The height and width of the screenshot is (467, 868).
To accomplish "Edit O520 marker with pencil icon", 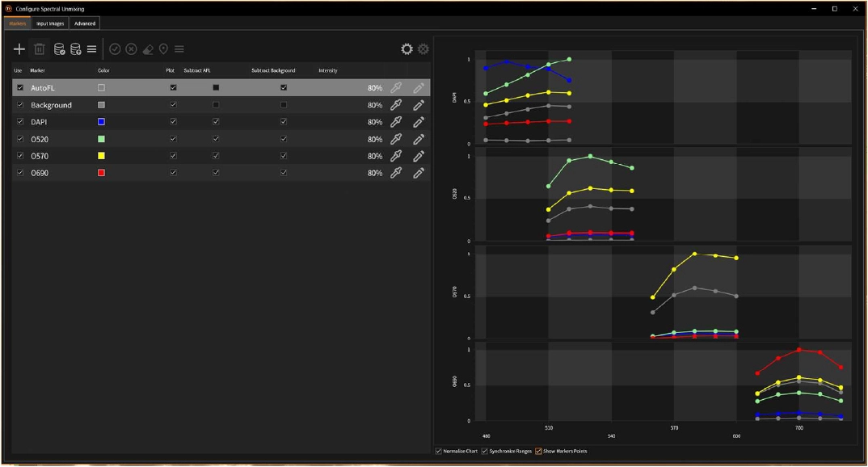I will (419, 139).
